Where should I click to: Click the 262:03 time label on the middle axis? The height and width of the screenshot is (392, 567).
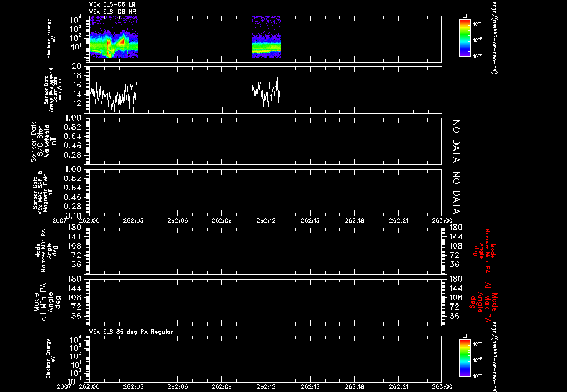(133, 220)
